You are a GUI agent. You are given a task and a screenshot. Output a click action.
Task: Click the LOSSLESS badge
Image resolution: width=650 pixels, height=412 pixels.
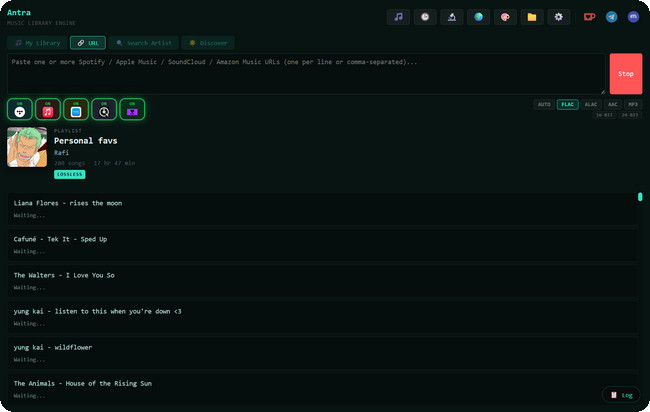[70, 174]
